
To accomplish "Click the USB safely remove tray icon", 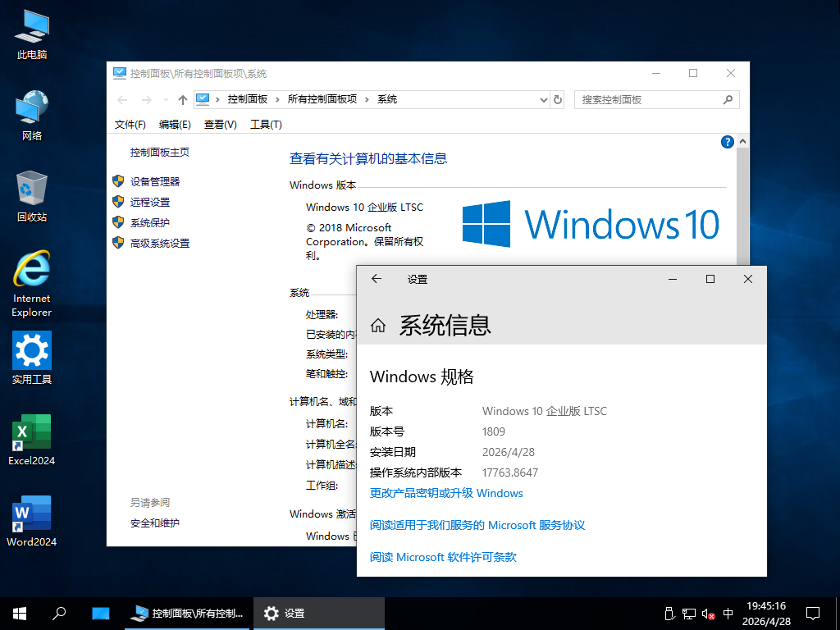I will (669, 614).
